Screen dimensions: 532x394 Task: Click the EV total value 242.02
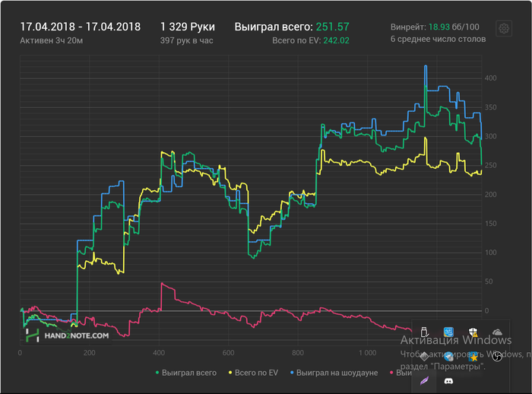[x=336, y=41]
